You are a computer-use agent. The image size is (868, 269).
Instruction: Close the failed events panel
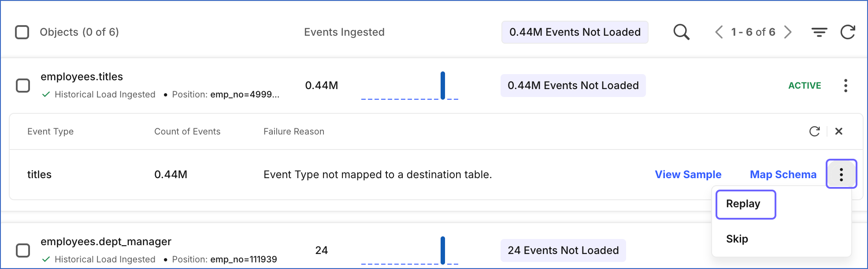click(839, 131)
